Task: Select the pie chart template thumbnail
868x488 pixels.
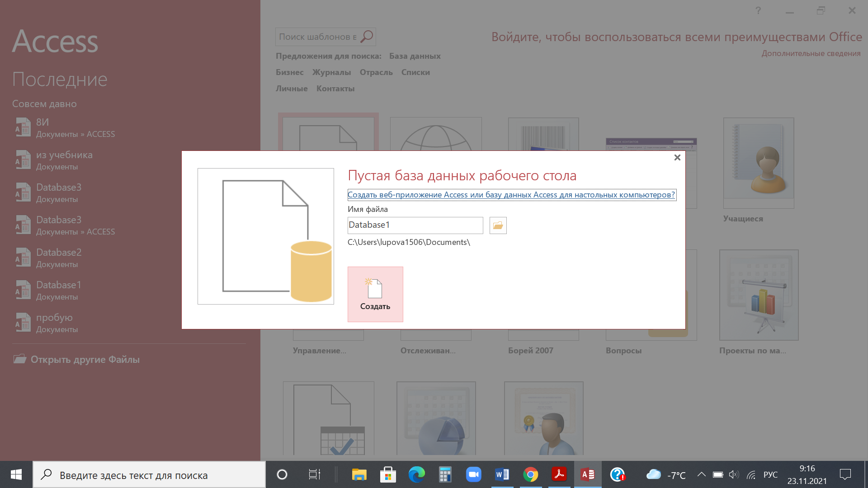Action: 436,418
